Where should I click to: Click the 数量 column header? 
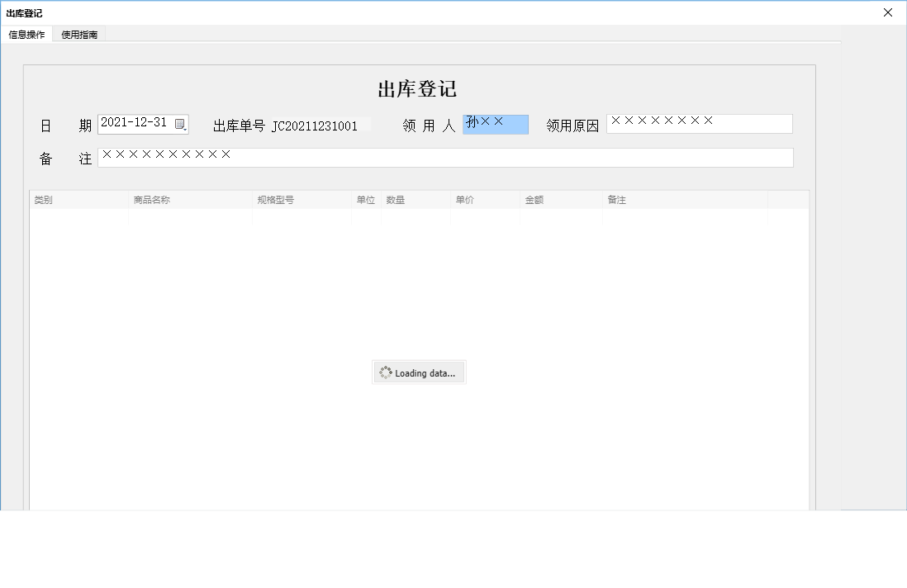394,199
